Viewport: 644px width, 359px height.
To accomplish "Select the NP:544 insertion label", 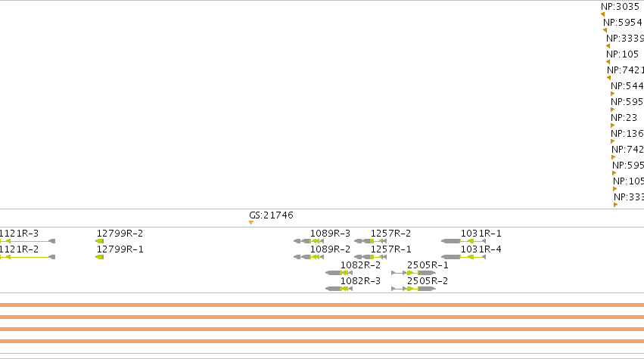I will (627, 85).
